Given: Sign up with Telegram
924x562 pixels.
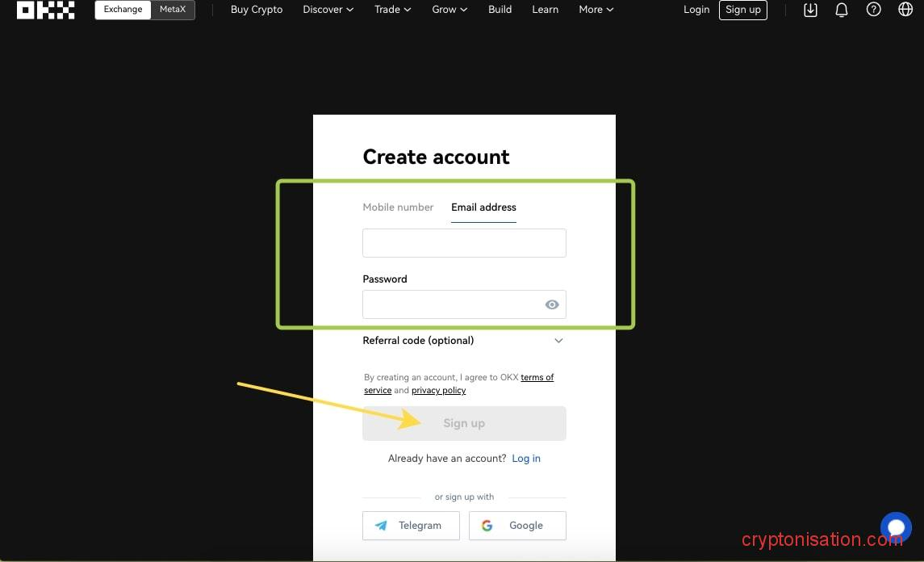Looking at the screenshot, I should pos(411,526).
